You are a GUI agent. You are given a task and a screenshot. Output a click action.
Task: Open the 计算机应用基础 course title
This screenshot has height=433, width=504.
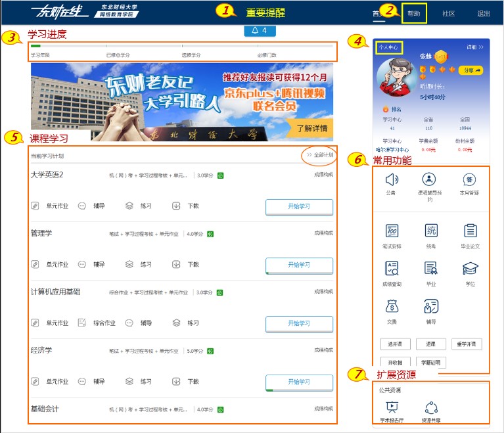point(55,292)
